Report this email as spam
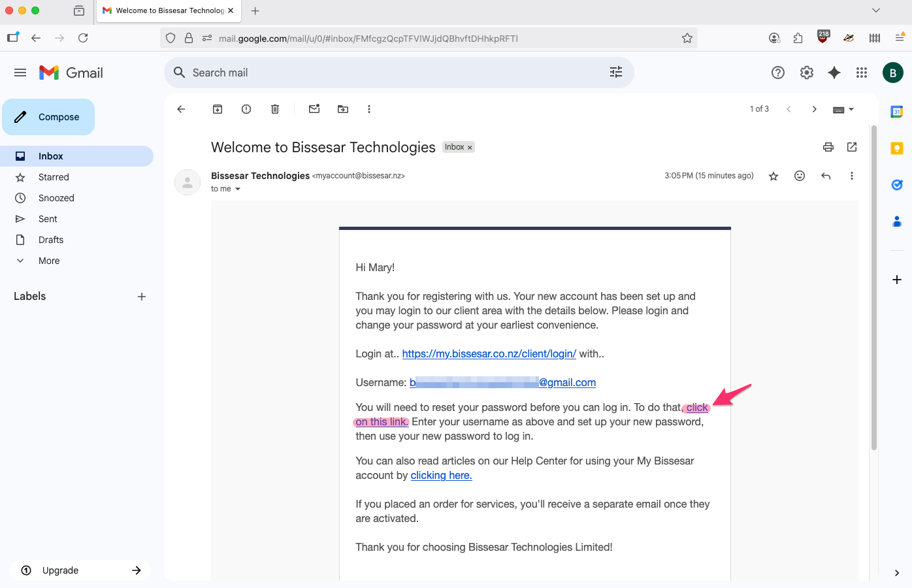This screenshot has width=912, height=588. click(246, 109)
